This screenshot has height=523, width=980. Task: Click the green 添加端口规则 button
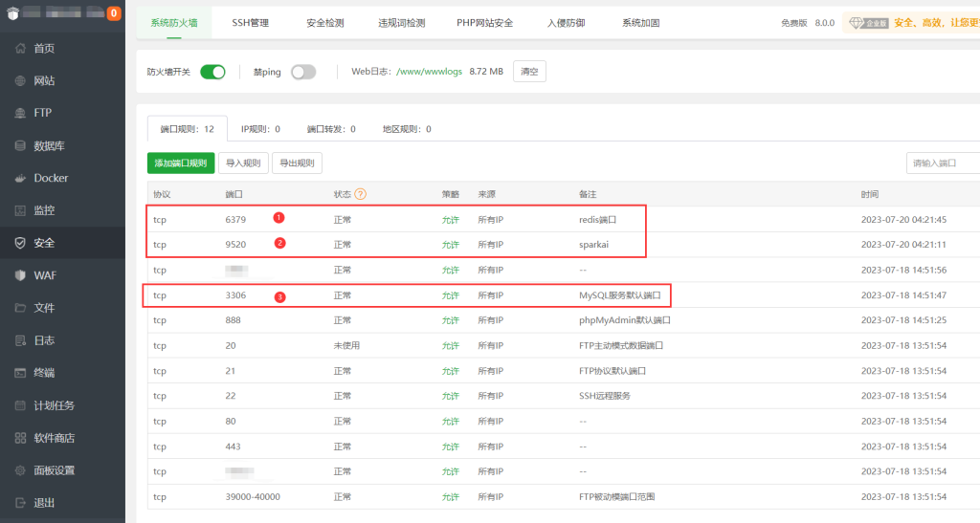tap(181, 163)
